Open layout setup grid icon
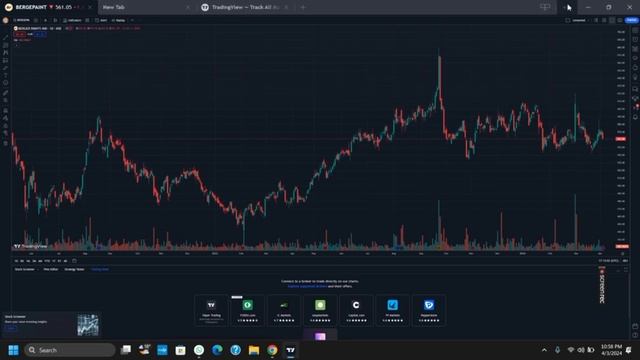Screen dimensions: 640x360 coord(568,20)
